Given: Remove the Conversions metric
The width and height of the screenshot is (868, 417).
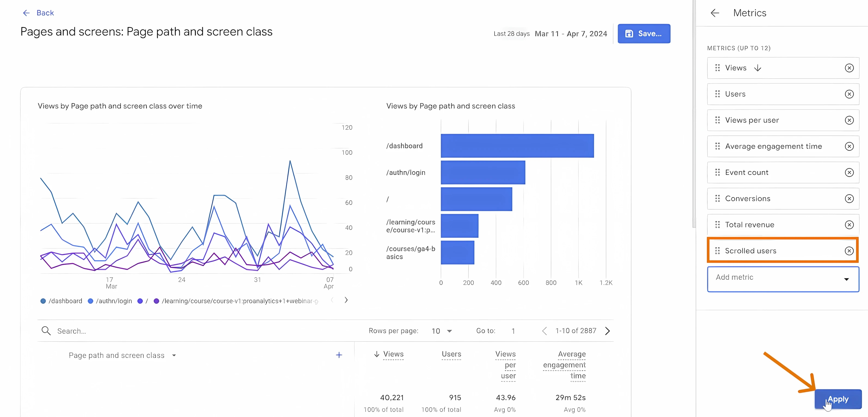Looking at the screenshot, I should tap(849, 198).
